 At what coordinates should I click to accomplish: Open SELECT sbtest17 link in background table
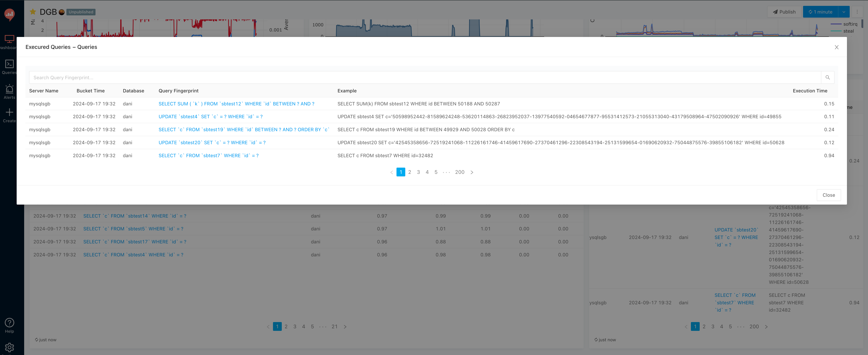135,242
